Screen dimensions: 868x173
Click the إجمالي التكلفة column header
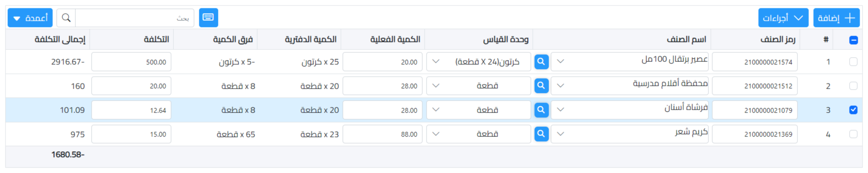coord(60,40)
